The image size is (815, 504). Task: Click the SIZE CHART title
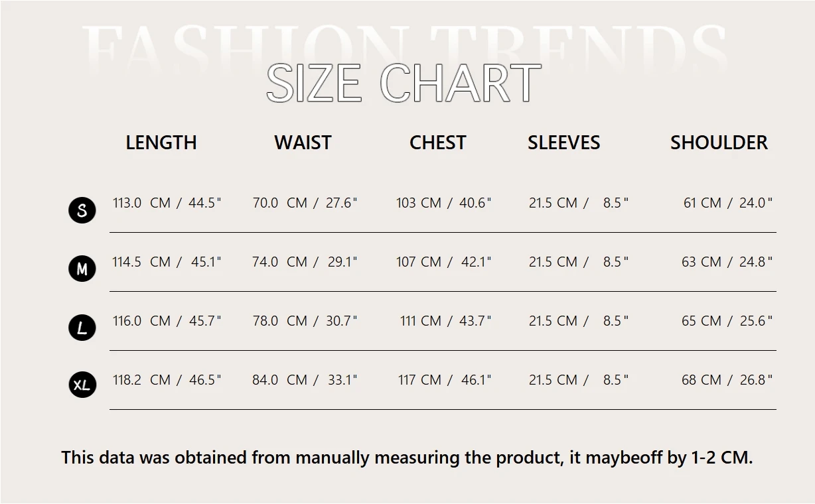pos(404,83)
